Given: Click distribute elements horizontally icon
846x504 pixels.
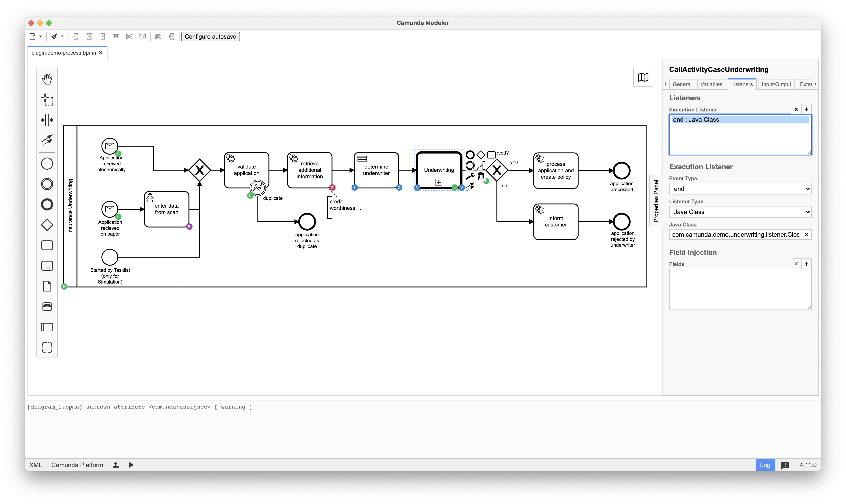Looking at the screenshot, I should coord(158,36).
